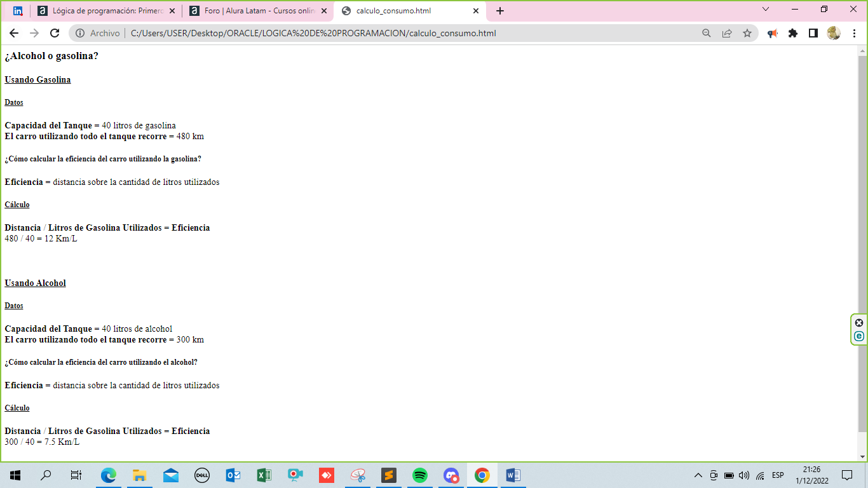Switch the ESP input language indicator

click(778, 475)
